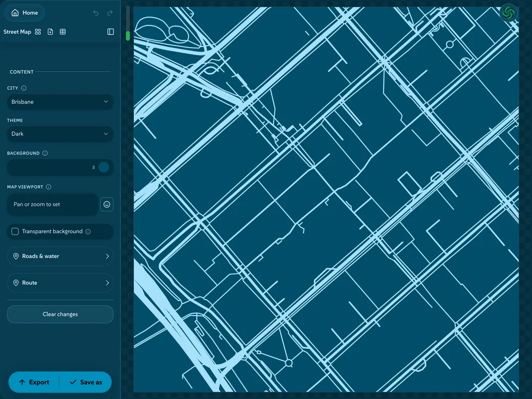This screenshot has width=532, height=399.
Task: Click the add page file icon
Action: [50, 32]
